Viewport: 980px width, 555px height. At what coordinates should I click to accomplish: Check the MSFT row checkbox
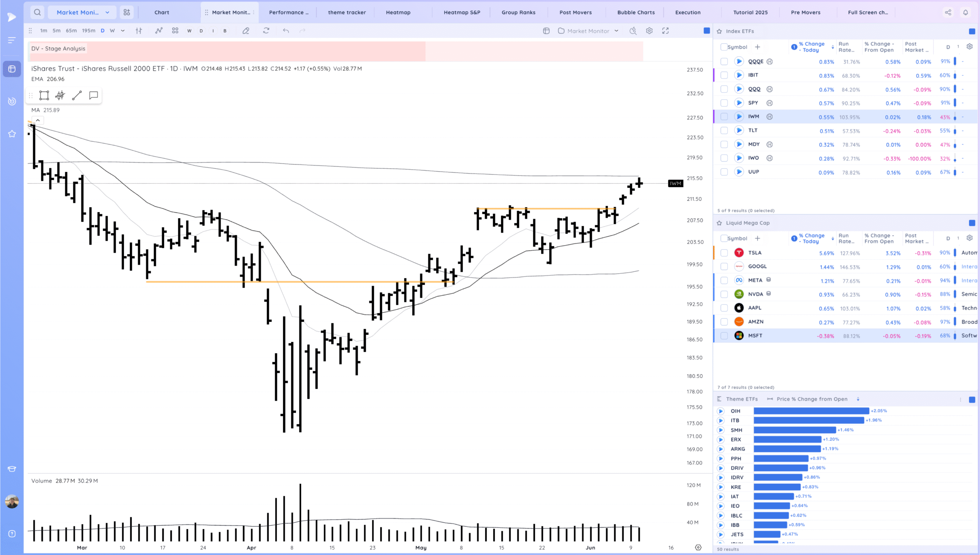(724, 336)
